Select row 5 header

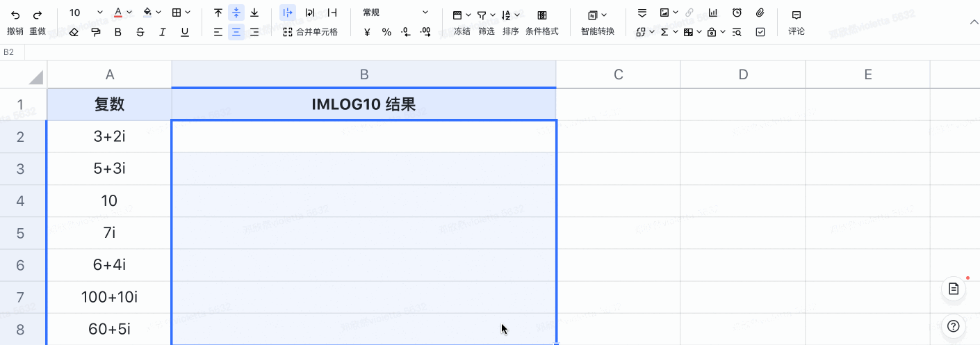click(x=24, y=233)
